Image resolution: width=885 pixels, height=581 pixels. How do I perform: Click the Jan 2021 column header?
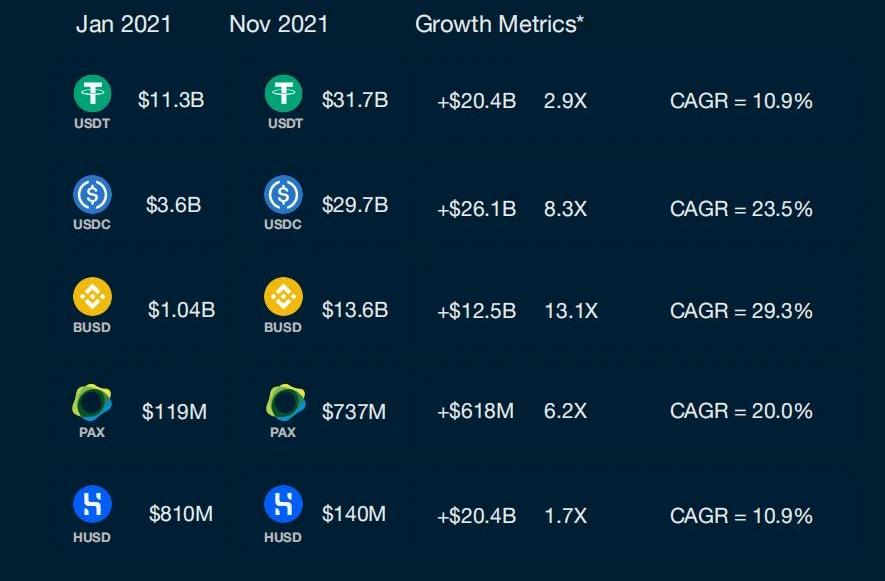tap(123, 25)
